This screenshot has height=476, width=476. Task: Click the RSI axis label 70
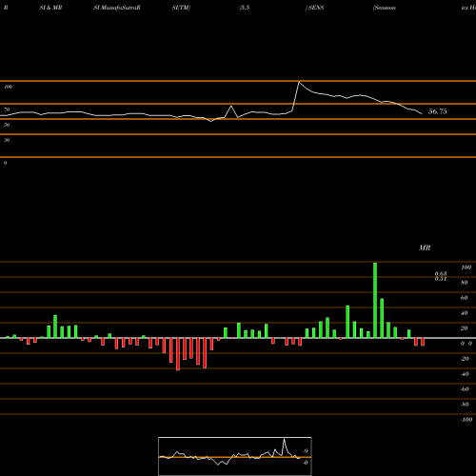(x=7, y=109)
